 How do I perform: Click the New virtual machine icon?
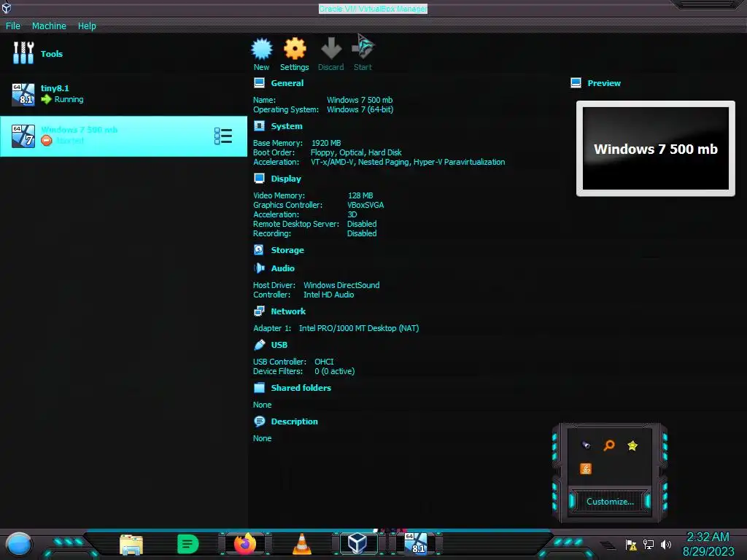point(262,49)
